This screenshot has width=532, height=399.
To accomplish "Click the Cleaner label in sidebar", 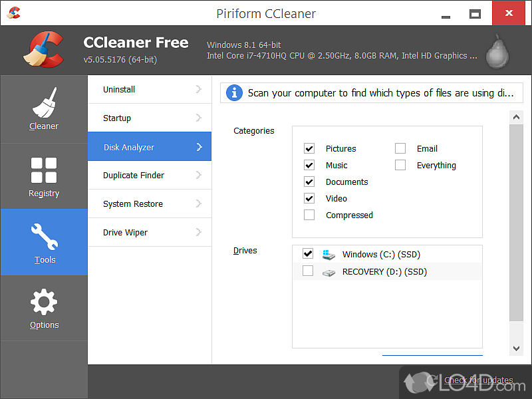I will click(x=44, y=126).
